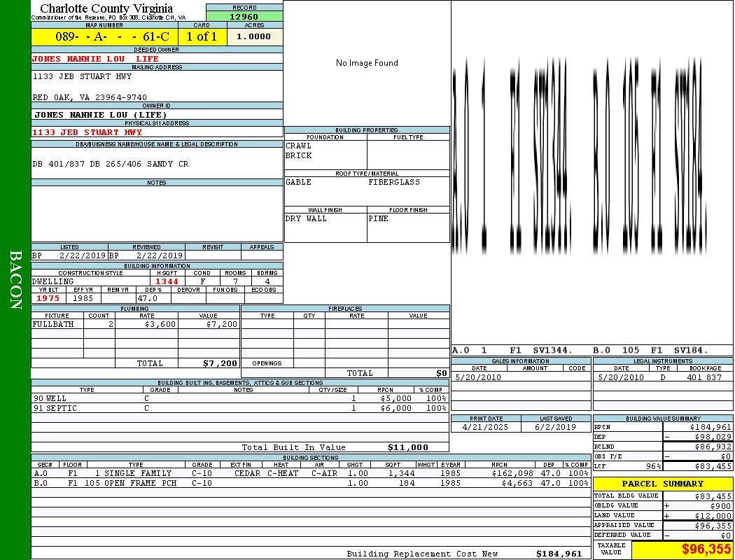Click Total Built In Value $11,000
735x560 pixels.
(408, 447)
